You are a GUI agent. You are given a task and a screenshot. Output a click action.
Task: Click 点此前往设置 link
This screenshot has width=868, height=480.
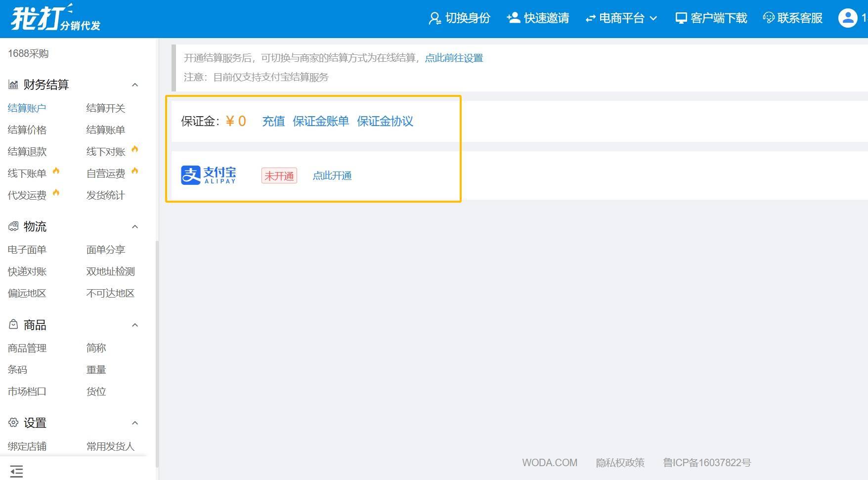click(454, 58)
